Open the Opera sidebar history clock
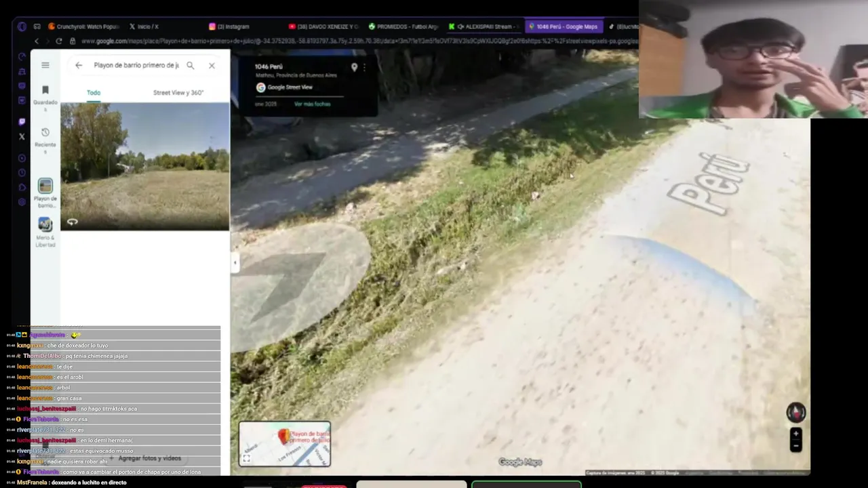 point(22,173)
